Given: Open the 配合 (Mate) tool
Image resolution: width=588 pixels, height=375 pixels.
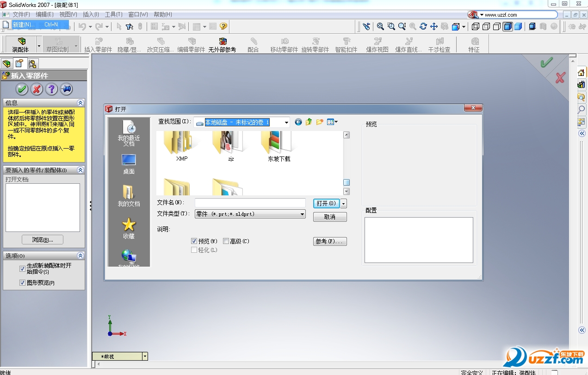Looking at the screenshot, I should (253, 44).
